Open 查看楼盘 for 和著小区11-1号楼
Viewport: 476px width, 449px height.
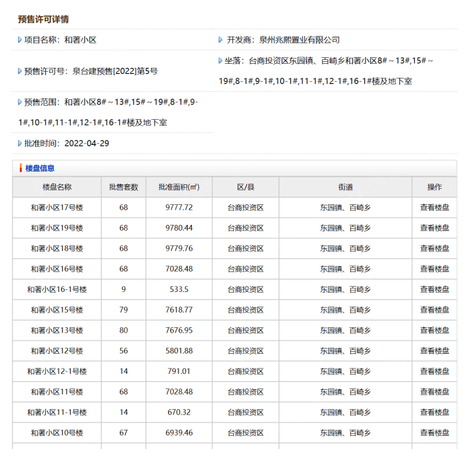click(x=435, y=412)
